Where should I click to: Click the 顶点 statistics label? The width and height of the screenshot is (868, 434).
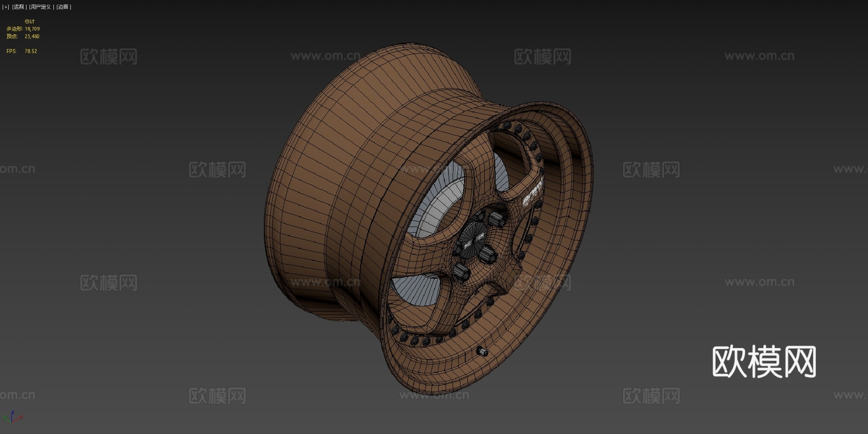pyautogui.click(x=12, y=36)
